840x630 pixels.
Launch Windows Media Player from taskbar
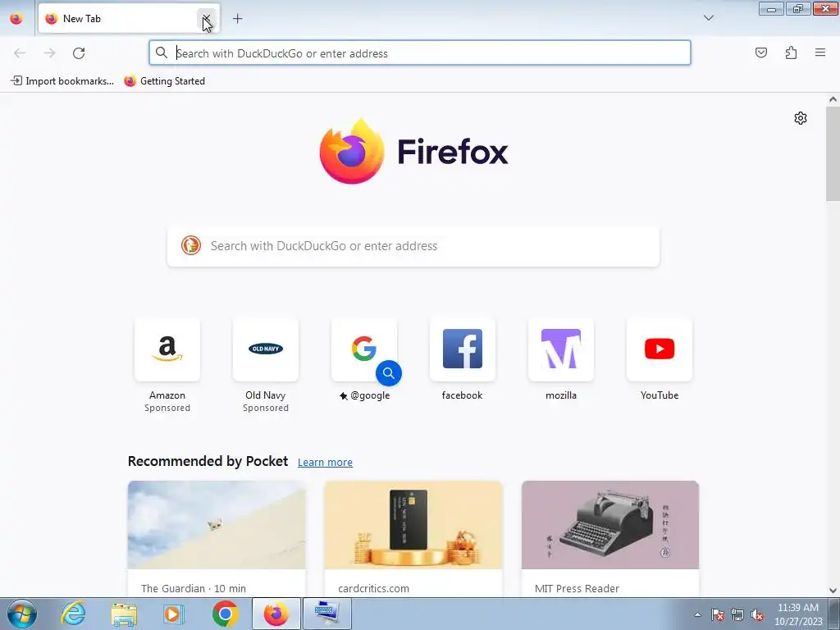click(174, 614)
